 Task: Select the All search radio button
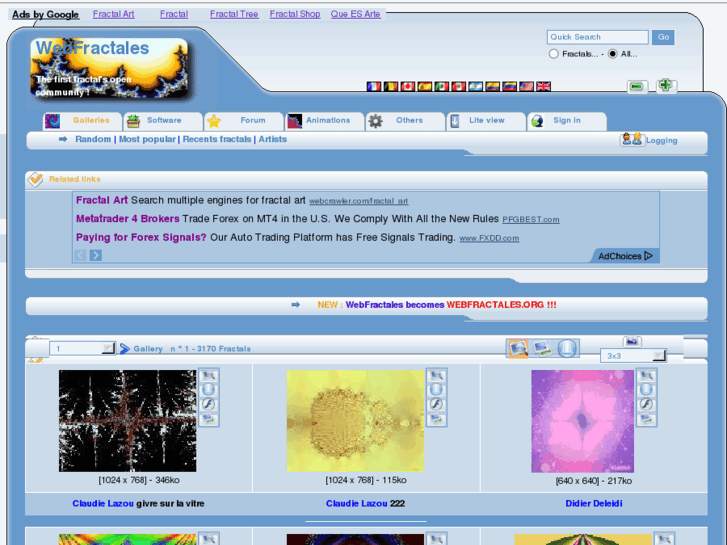pyautogui.click(x=612, y=54)
